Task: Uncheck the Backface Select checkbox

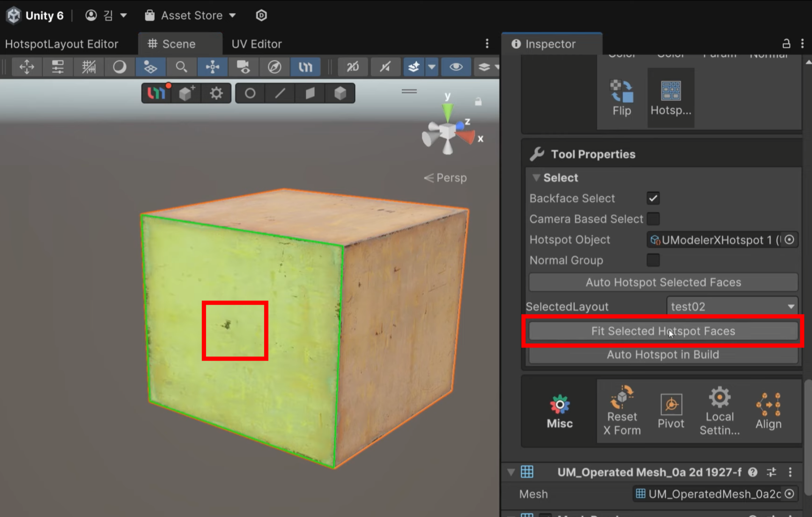Action: click(653, 198)
